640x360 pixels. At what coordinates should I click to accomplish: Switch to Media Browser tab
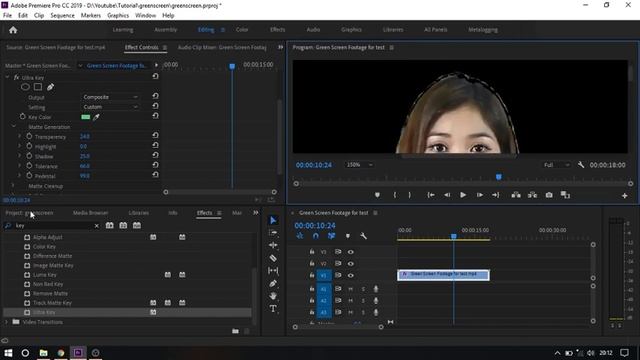pos(91,213)
